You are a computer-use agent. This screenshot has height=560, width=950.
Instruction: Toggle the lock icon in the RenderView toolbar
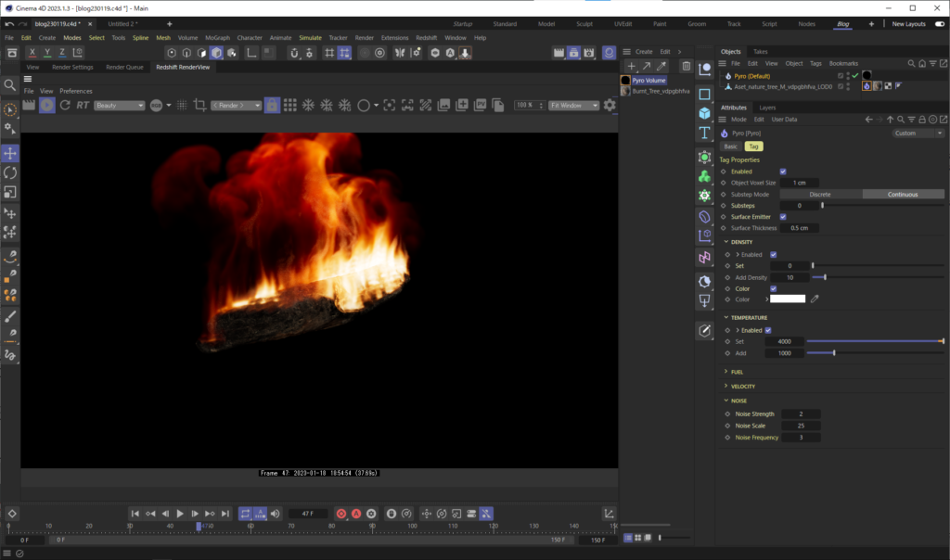[271, 106]
